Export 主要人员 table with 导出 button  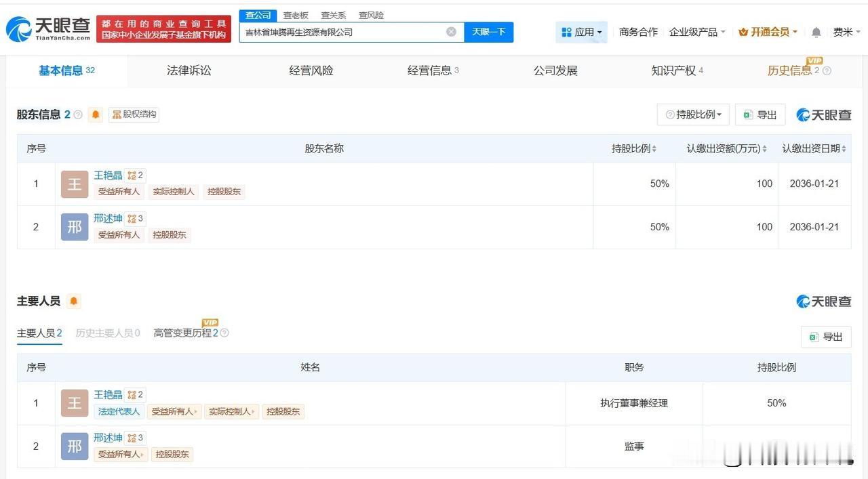coord(826,337)
